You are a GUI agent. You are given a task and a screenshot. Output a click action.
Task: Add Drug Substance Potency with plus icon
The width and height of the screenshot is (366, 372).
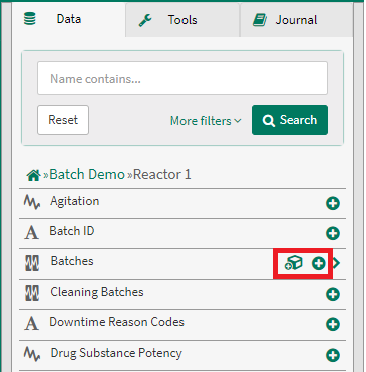pos(333,355)
